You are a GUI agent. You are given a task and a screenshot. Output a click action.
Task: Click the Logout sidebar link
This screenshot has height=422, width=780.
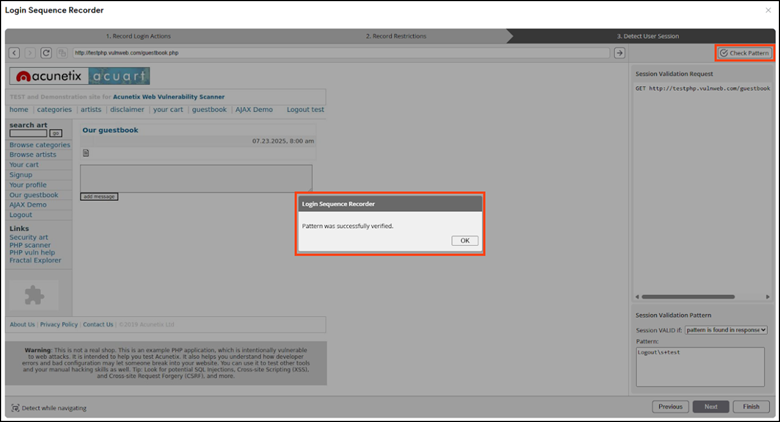(x=21, y=215)
